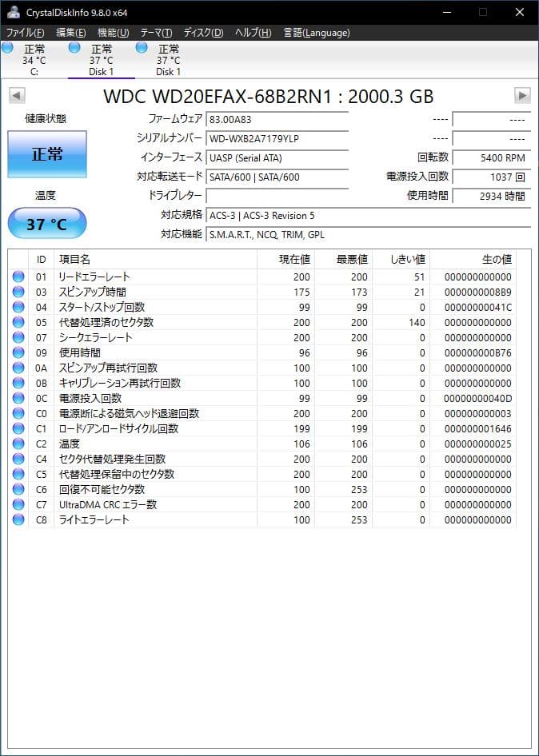Image resolution: width=539 pixels, height=756 pixels.
Task: Click raw value 00000000040D
Action: click(477, 398)
